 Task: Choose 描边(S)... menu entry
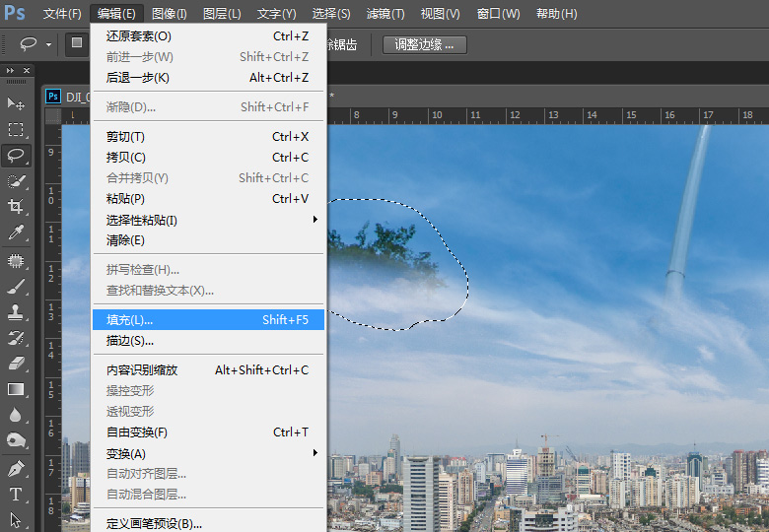click(208, 341)
